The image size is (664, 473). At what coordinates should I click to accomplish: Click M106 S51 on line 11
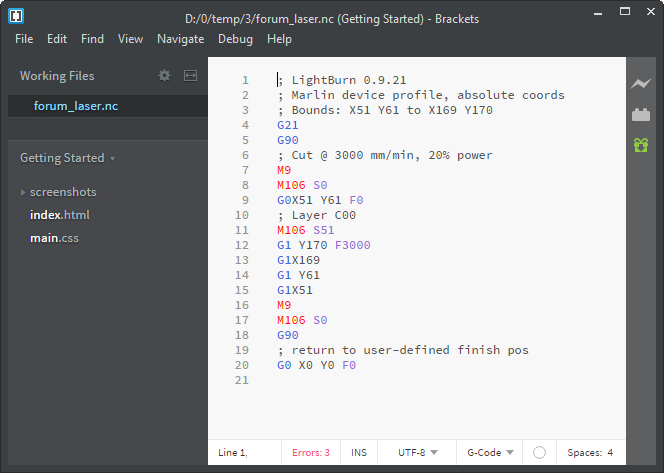tap(306, 230)
